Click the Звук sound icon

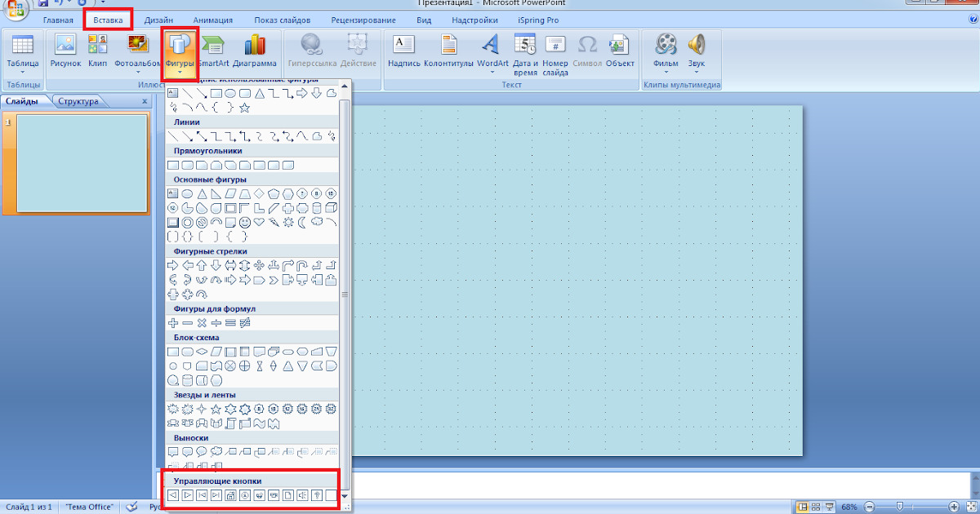coord(697,44)
